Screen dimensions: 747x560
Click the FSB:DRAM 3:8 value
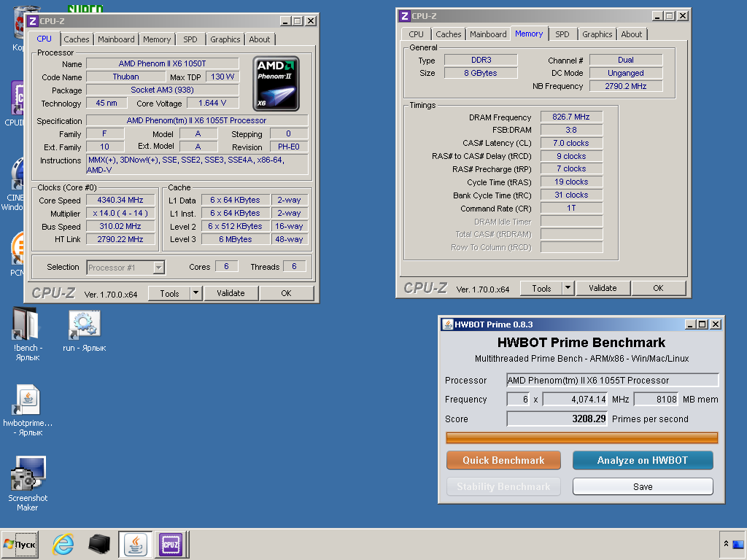571,130
